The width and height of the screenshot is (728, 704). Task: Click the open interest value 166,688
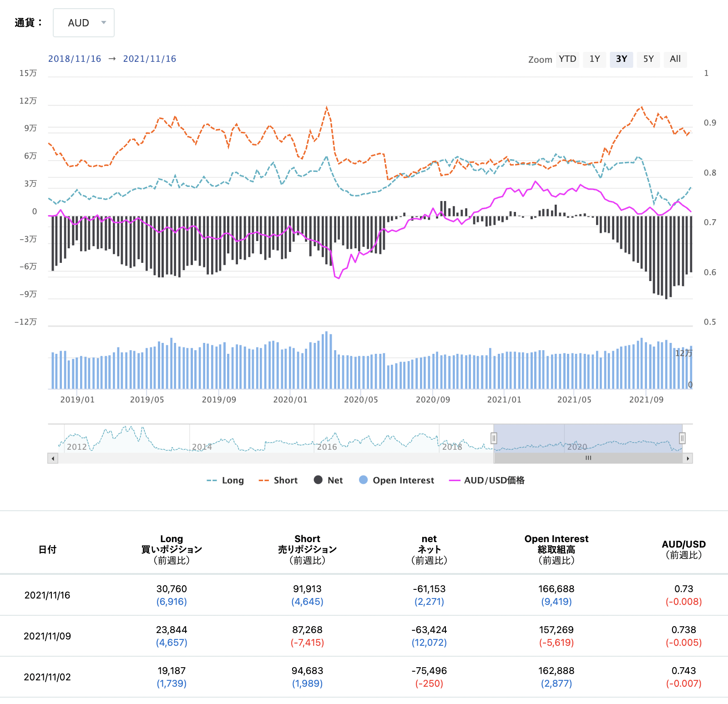tap(556, 589)
